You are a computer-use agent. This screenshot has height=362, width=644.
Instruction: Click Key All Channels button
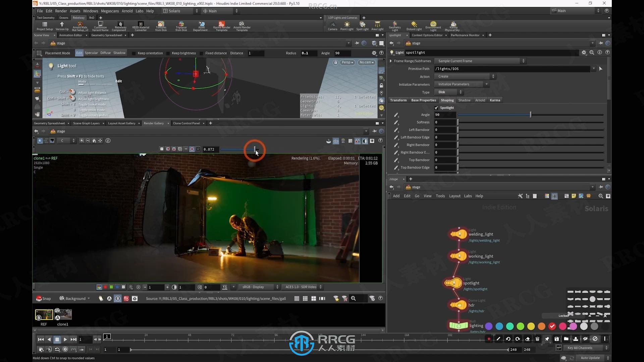587,348
